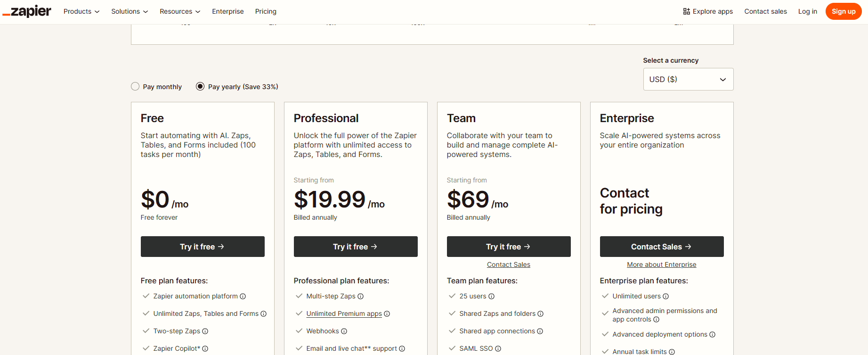Click Try it free on Free plan

point(203,247)
